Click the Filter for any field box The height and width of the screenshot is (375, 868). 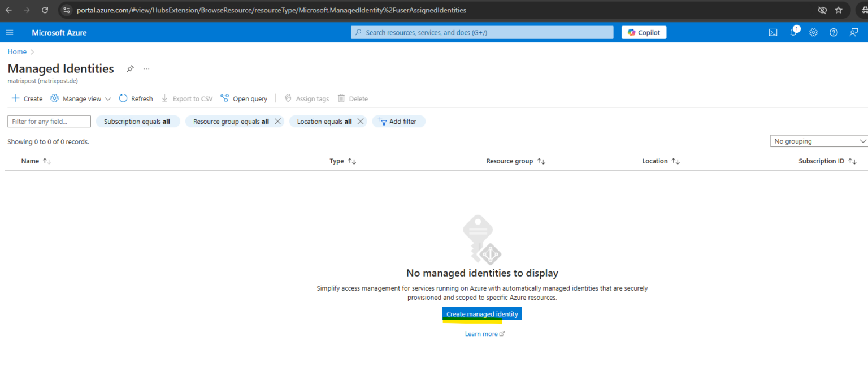[x=49, y=121]
